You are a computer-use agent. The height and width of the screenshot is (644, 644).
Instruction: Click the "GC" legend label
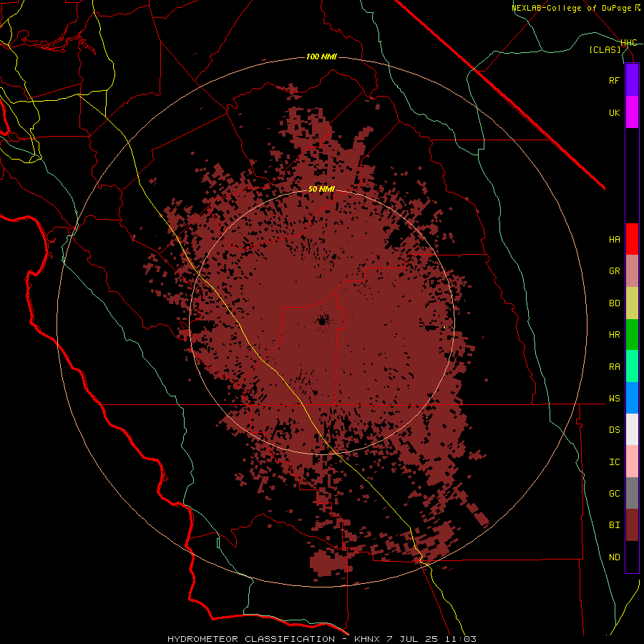(x=614, y=494)
